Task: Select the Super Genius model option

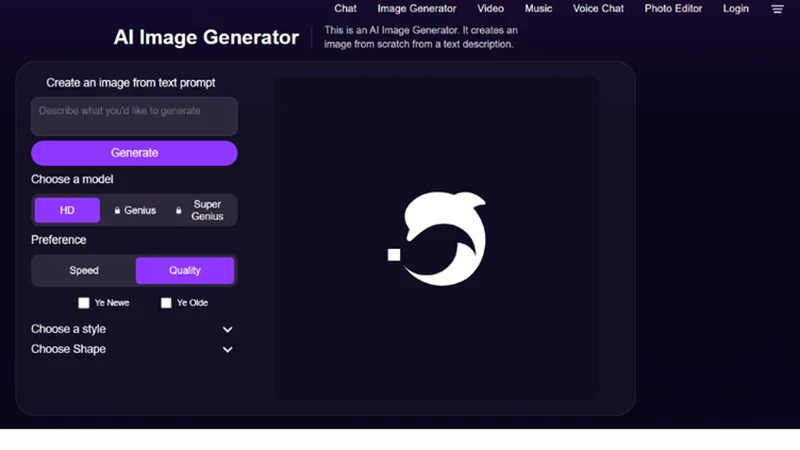Action: pos(201,210)
